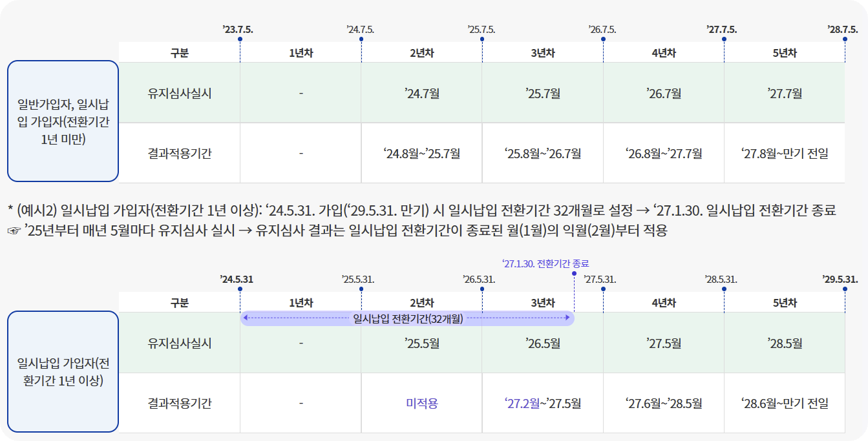Screen dimensions: 868x441
Task: Click the '27.7월 review cell
Action: click(785, 93)
